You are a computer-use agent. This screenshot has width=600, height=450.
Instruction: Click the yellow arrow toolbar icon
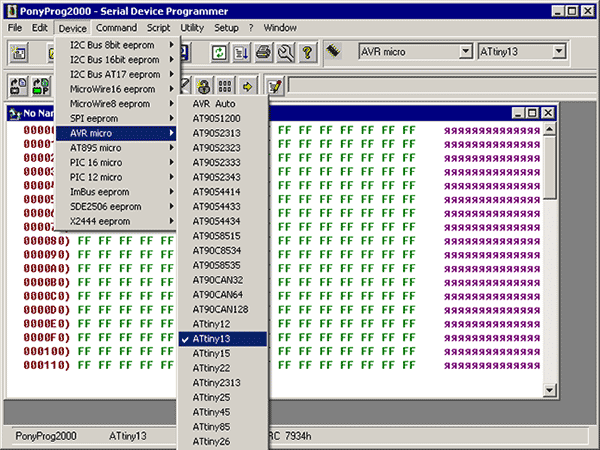(x=248, y=86)
